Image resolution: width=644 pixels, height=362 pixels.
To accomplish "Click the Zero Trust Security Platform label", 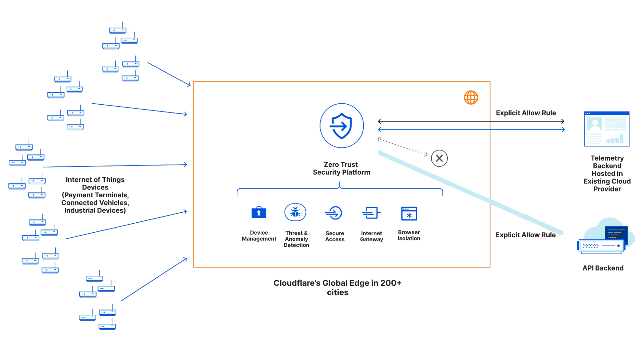I will coord(341,168).
